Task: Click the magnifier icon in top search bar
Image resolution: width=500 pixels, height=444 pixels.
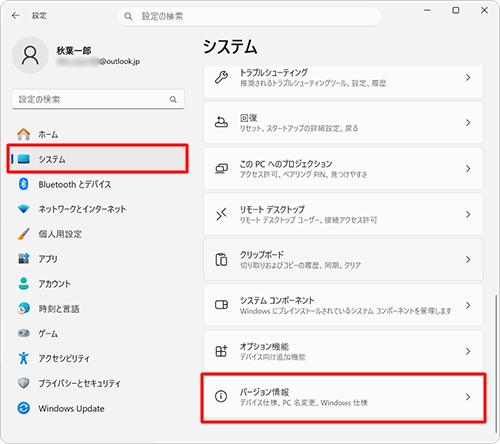Action: (x=128, y=16)
